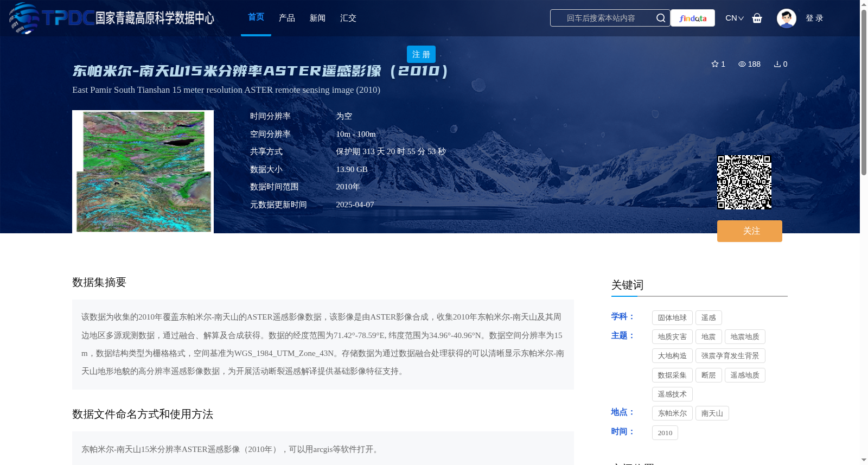The width and height of the screenshot is (868, 465).
Task: Click the 关键词 heading
Action: (x=627, y=285)
